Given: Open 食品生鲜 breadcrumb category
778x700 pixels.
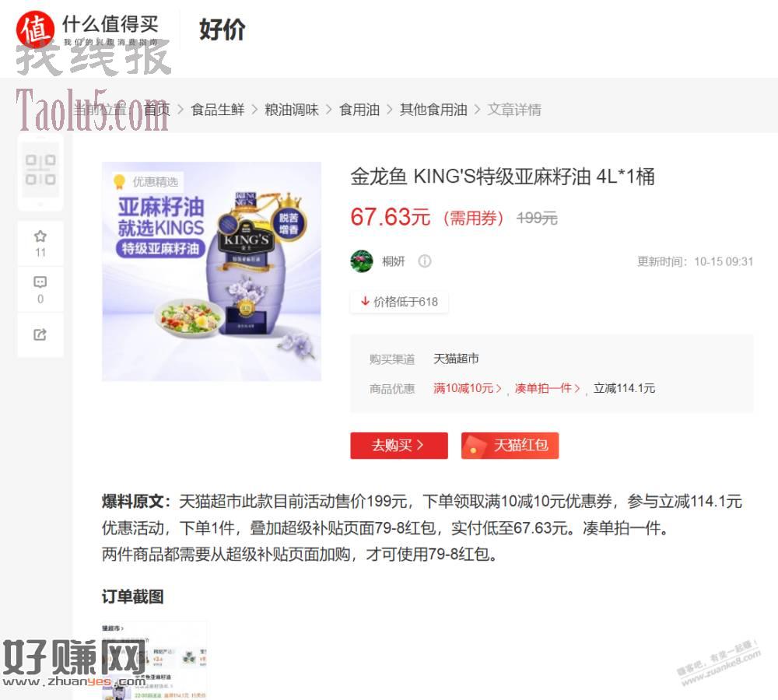Looking at the screenshot, I should pos(218,109).
